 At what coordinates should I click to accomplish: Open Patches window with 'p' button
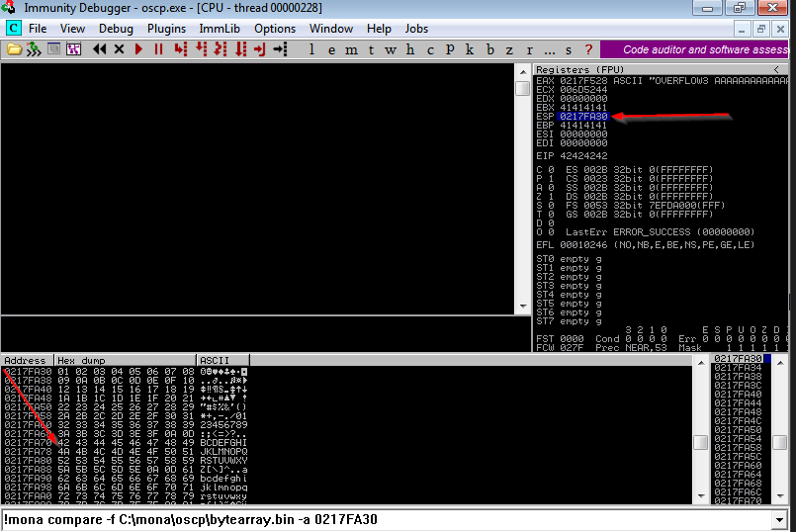pos(450,49)
